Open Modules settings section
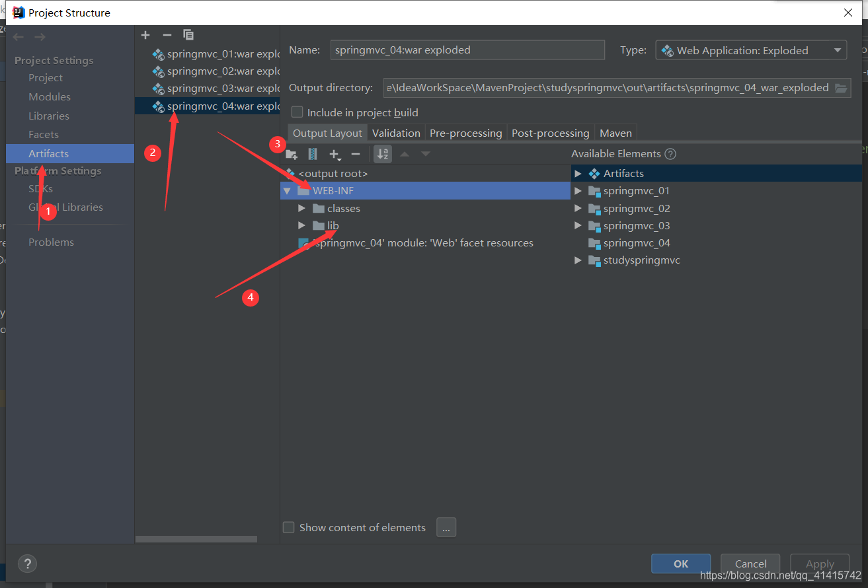 click(x=50, y=96)
